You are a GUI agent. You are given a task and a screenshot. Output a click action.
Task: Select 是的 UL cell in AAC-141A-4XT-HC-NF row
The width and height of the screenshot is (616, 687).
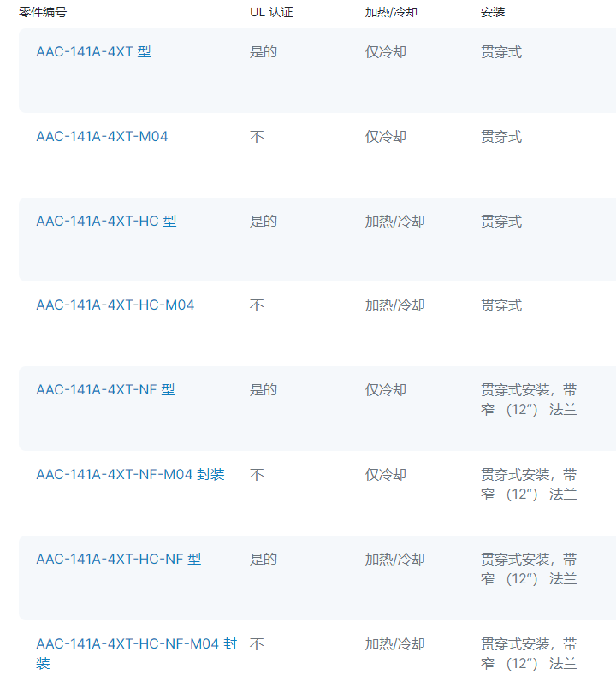[x=264, y=559]
